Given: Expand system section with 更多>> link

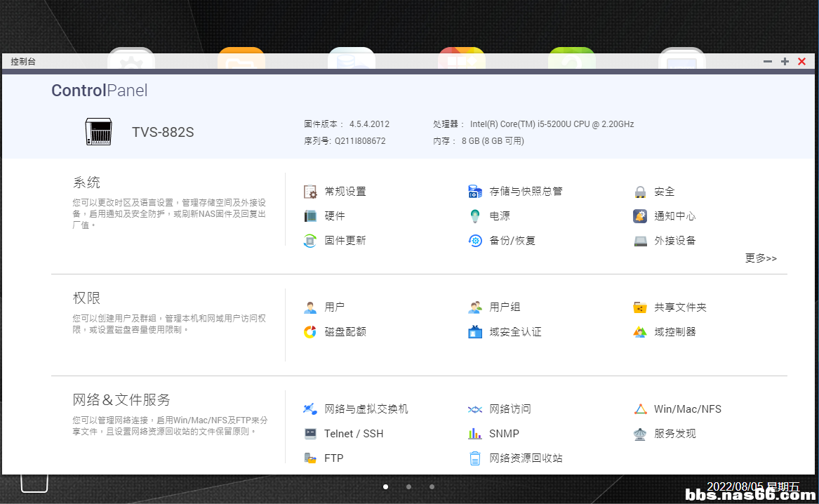Looking at the screenshot, I should [x=761, y=258].
